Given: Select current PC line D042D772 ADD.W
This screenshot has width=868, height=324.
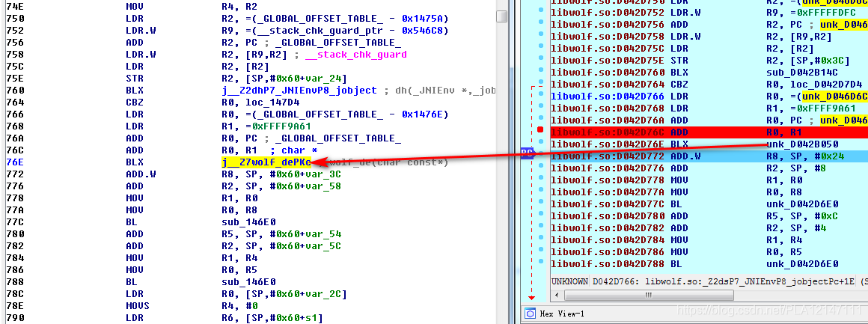Looking at the screenshot, I should 709,156.
